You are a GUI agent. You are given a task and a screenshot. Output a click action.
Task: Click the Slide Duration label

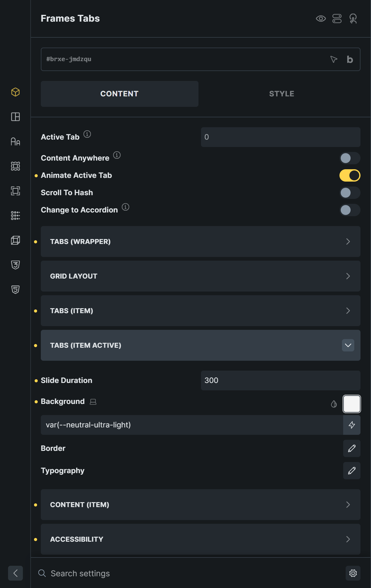click(x=66, y=380)
